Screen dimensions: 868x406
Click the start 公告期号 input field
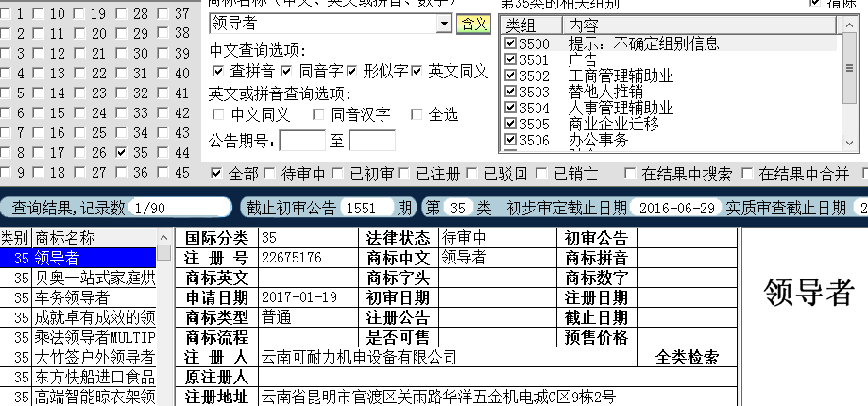coord(302,141)
